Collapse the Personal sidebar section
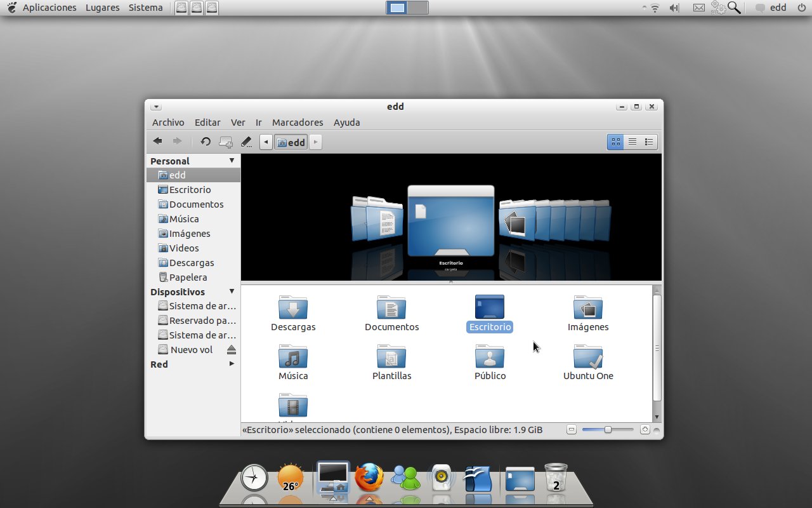812x508 pixels. tap(232, 161)
